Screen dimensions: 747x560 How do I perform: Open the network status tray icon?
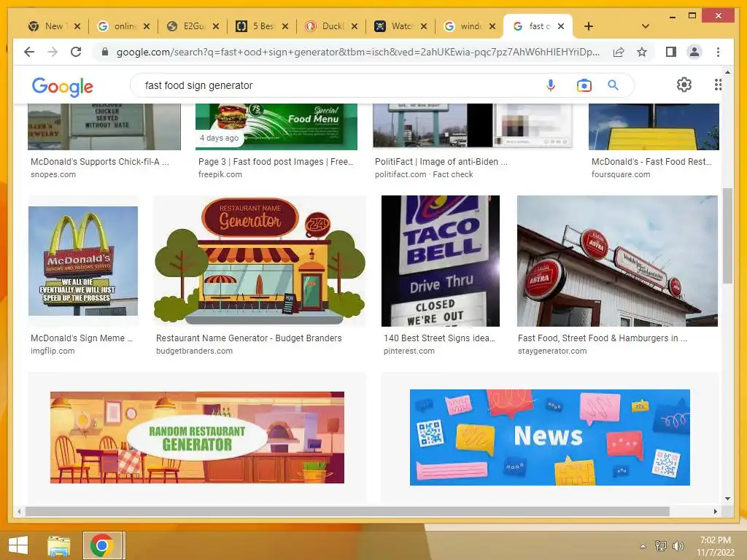point(661,546)
